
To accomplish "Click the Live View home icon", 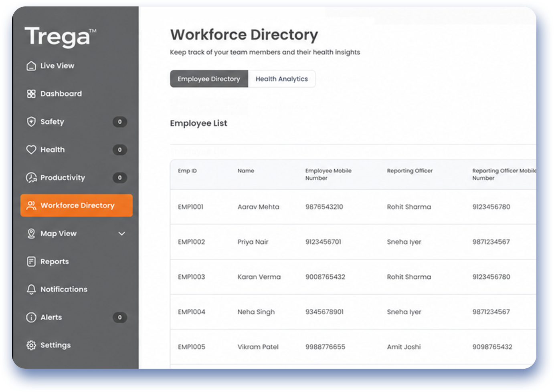I will point(31,66).
